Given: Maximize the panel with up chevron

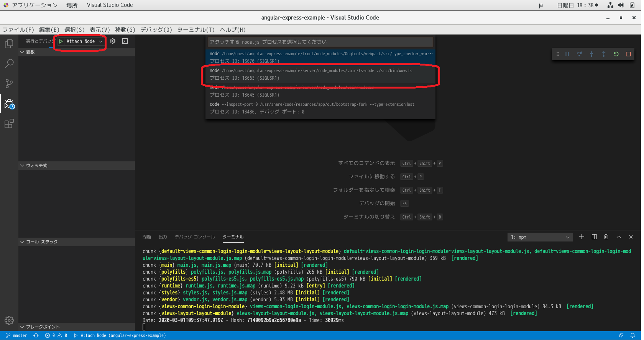Looking at the screenshot, I should click(x=619, y=237).
